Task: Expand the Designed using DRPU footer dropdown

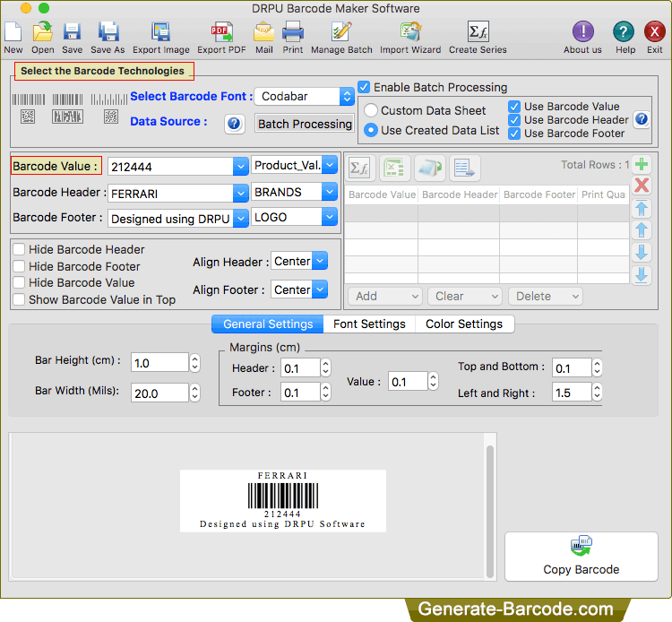Action: click(x=241, y=219)
